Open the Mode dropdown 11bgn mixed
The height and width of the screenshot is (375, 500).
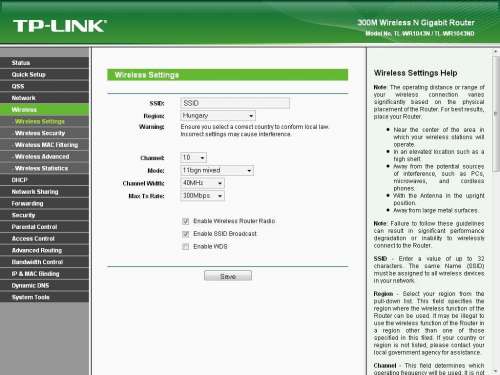[217, 170]
